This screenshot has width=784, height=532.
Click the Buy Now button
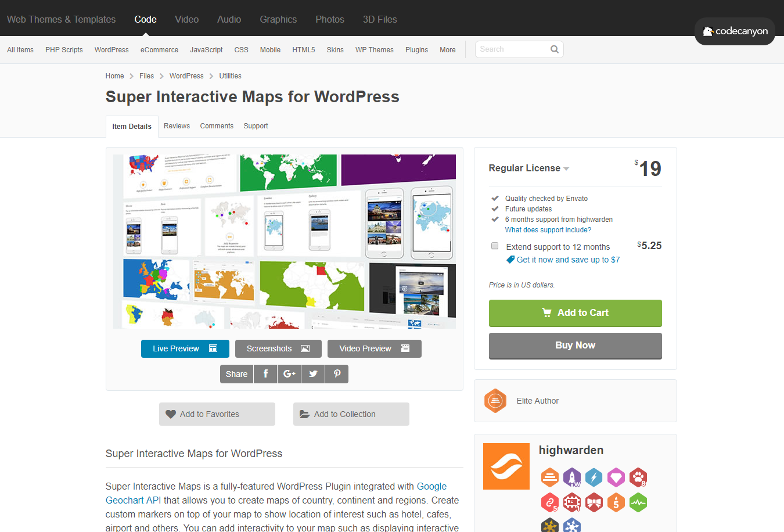(x=576, y=346)
